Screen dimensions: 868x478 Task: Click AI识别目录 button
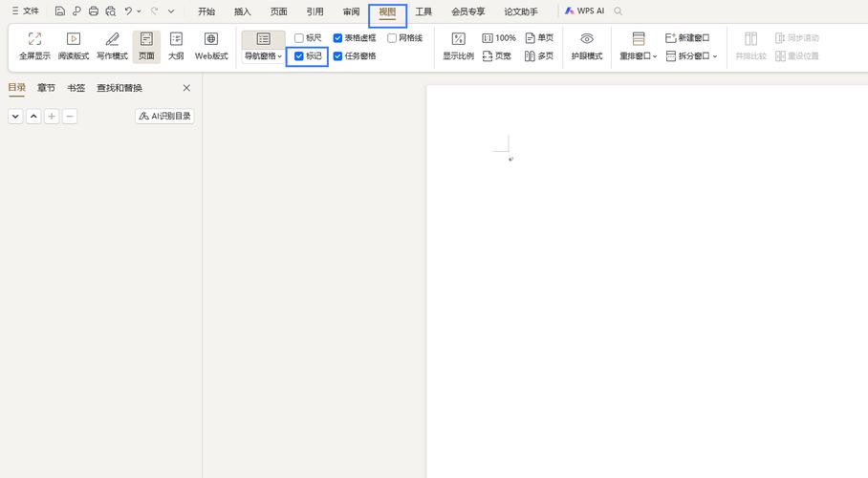click(165, 116)
